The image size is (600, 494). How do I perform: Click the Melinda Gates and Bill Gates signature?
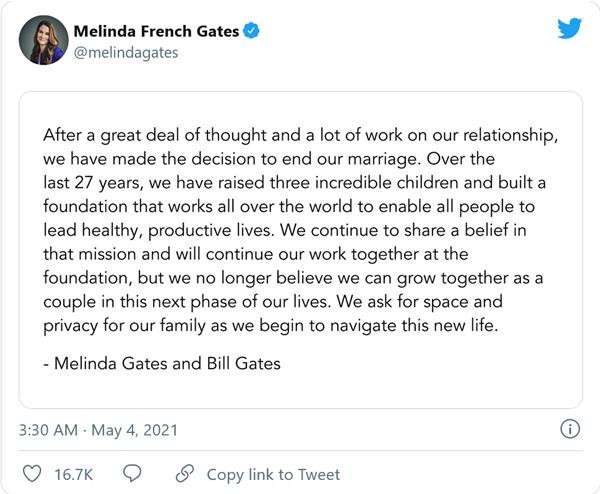pos(161,363)
